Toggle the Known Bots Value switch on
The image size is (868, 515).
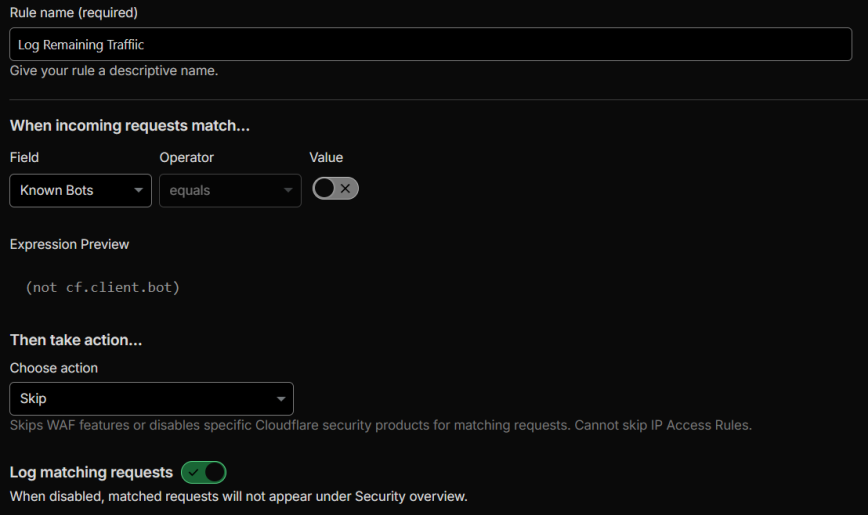[x=335, y=188]
